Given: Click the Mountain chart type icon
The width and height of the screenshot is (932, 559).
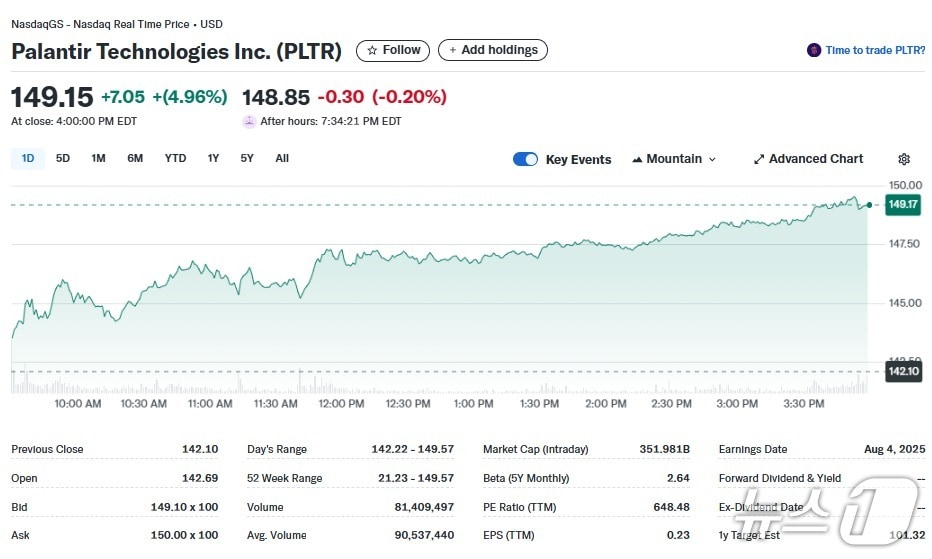Looking at the screenshot, I should (x=637, y=159).
